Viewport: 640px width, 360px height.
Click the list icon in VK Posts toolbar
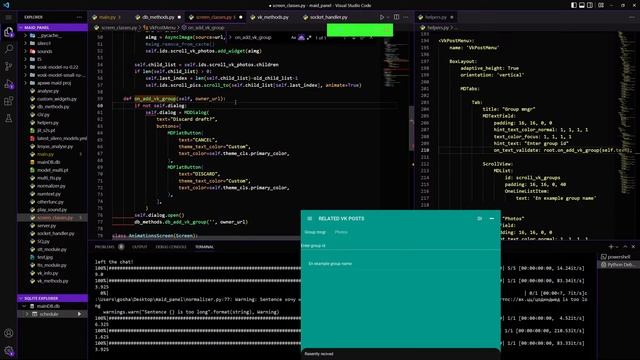[480, 218]
